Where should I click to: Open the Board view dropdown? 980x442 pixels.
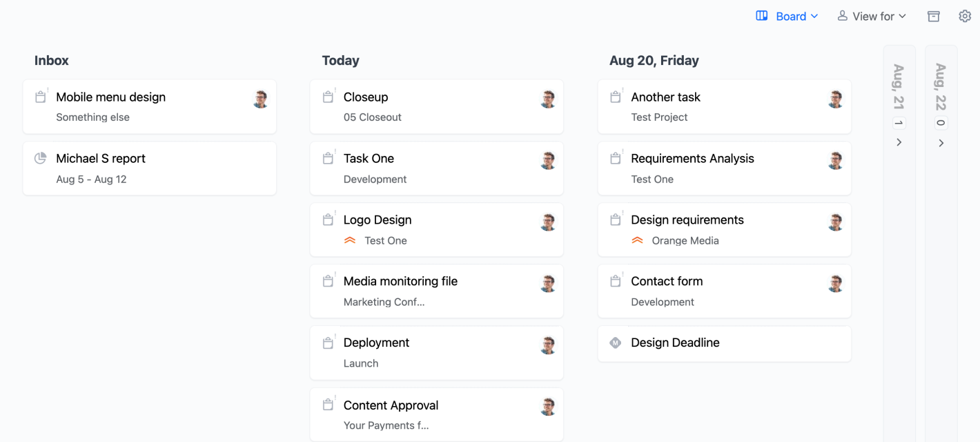[787, 17]
